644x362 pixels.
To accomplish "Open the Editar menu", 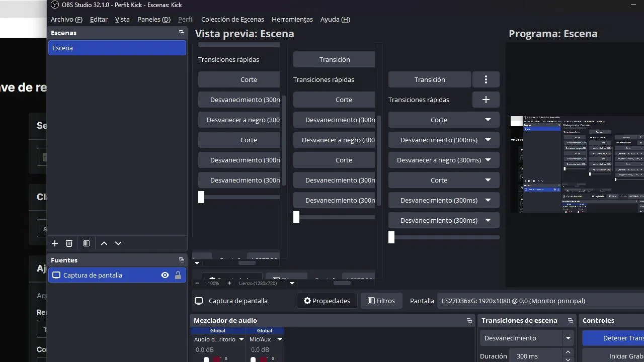I will pos(99,19).
